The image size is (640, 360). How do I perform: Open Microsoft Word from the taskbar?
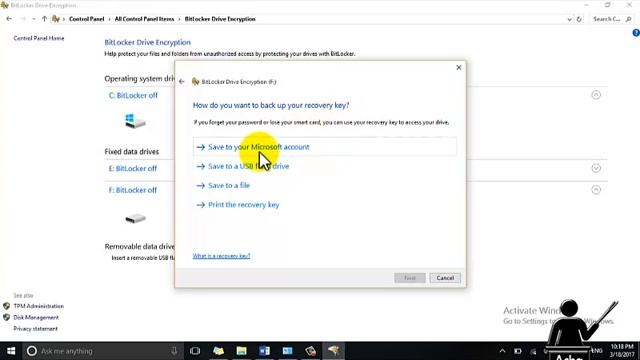click(264, 351)
